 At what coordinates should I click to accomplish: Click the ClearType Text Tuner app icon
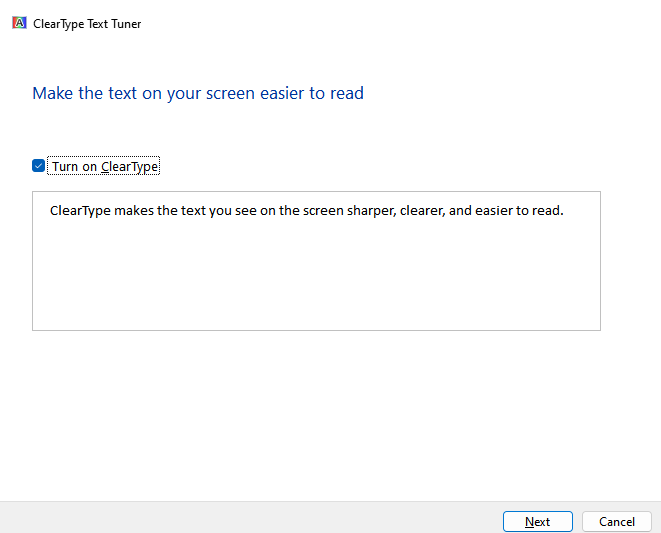(19, 23)
